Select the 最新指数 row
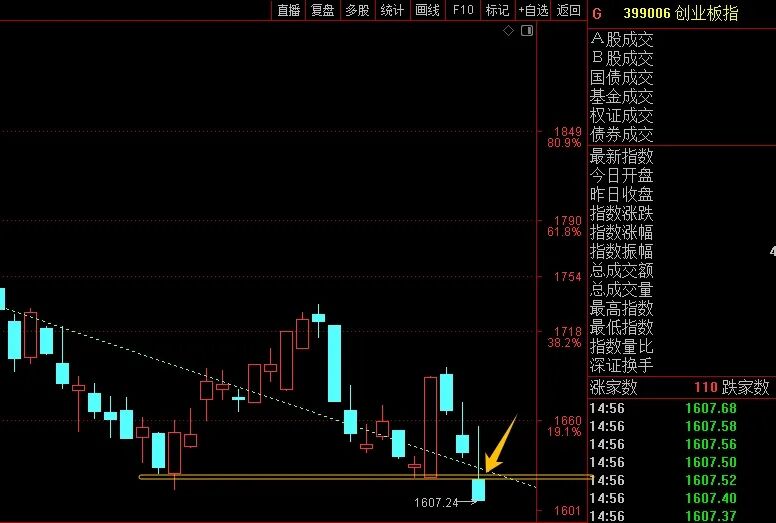776x523 pixels. [x=682, y=157]
